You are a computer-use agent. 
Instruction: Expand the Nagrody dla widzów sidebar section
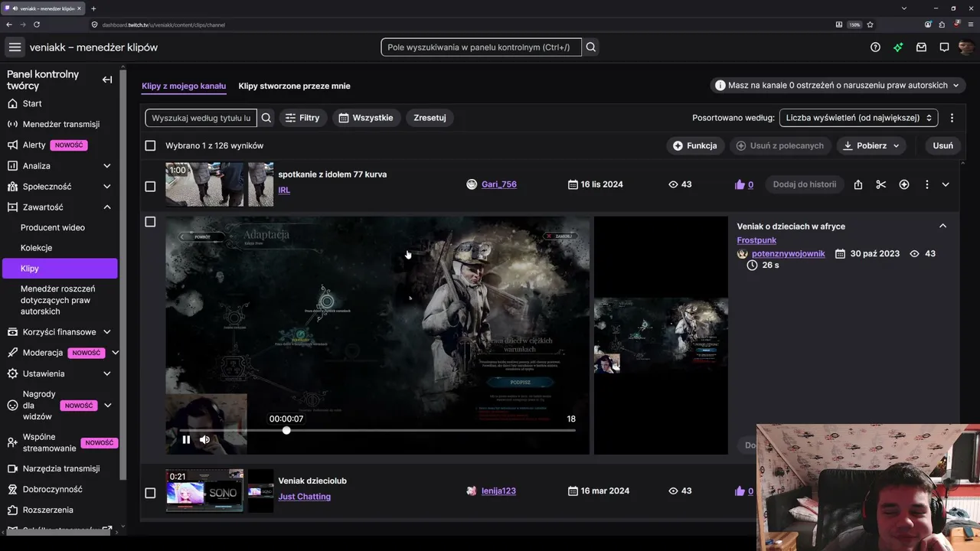click(107, 406)
